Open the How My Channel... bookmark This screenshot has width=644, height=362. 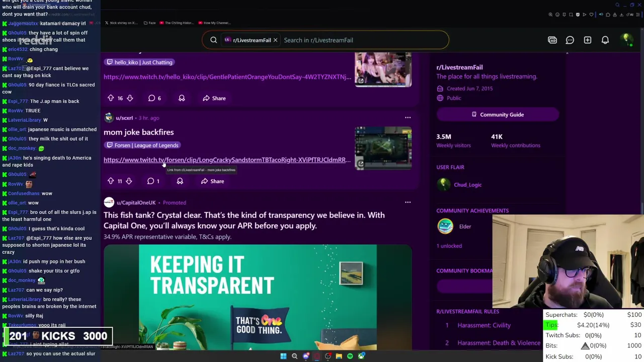tap(214, 23)
